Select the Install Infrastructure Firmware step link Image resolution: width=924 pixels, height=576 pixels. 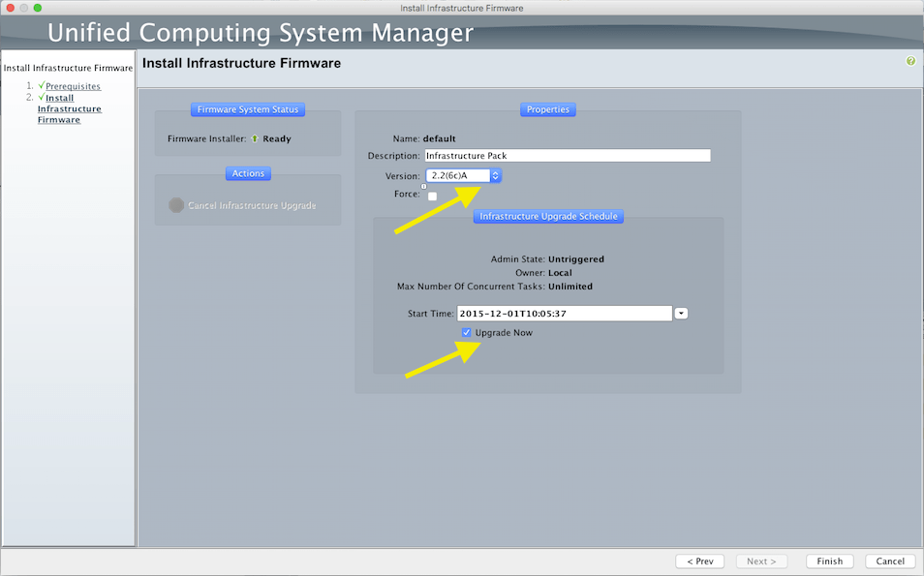click(x=69, y=109)
